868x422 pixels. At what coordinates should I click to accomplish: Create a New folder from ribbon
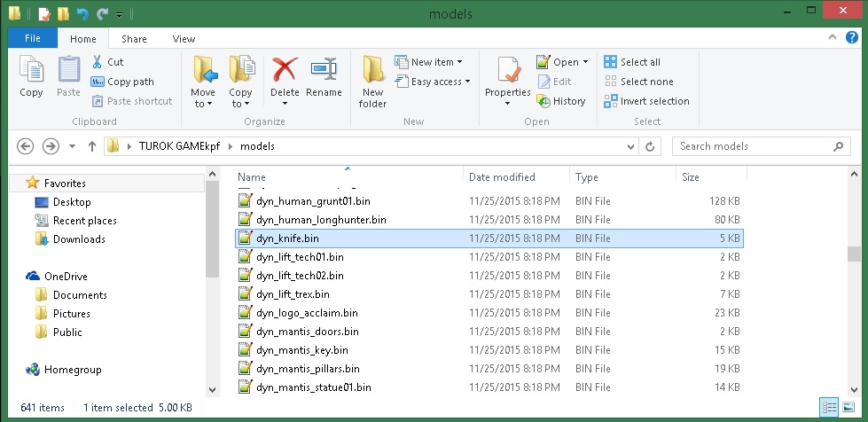pos(372,80)
